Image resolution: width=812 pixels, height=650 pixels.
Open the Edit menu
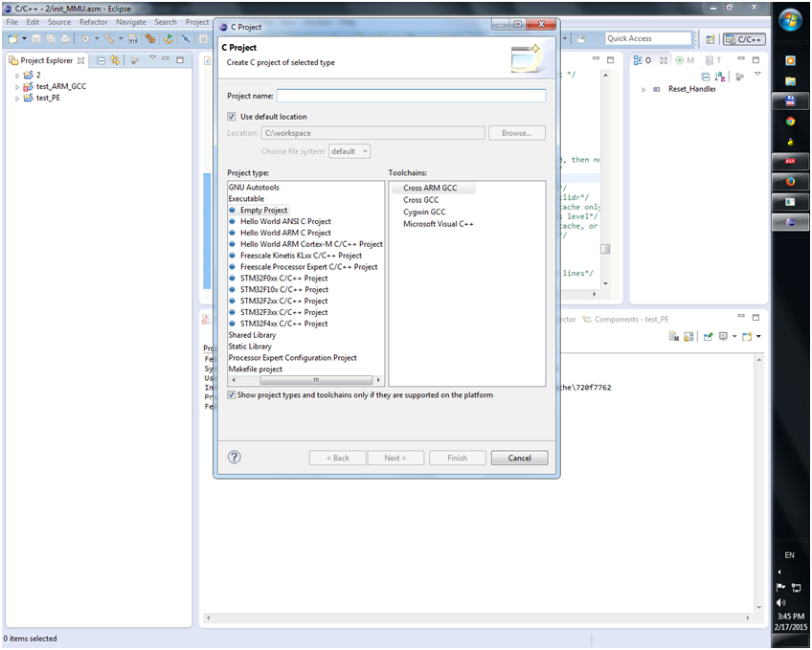pos(33,22)
